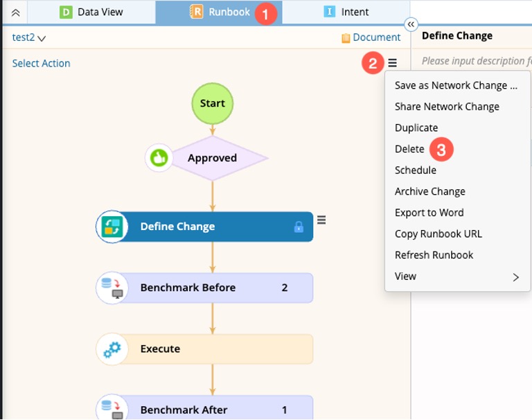Image resolution: width=532 pixels, height=420 pixels.
Task: Expand the View submenu arrow
Action: coord(515,277)
